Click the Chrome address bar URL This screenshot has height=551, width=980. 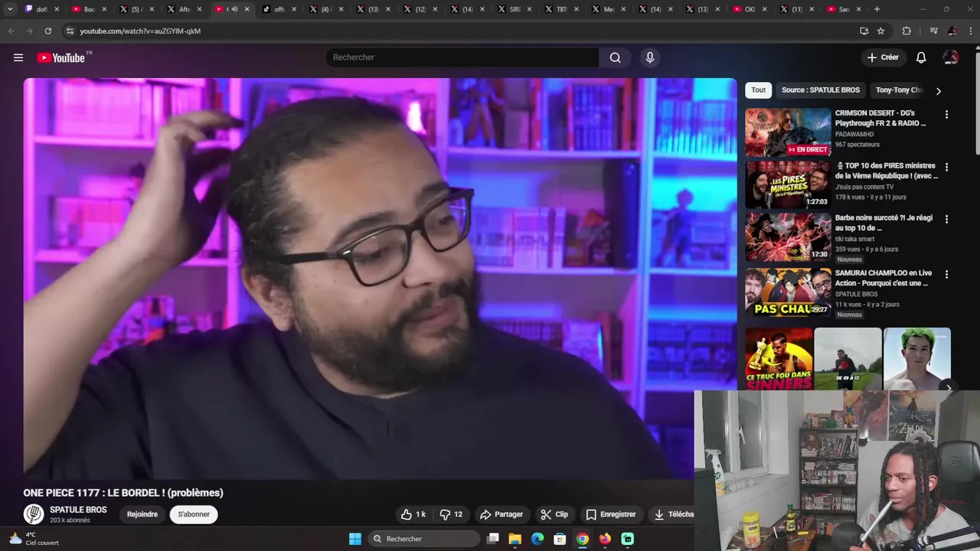[x=140, y=31]
